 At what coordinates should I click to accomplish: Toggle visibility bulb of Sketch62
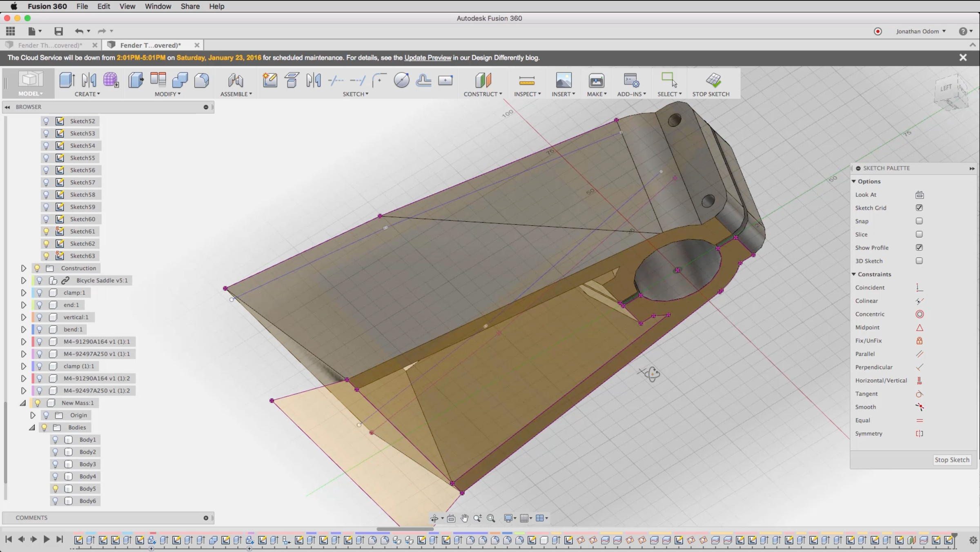pos(46,244)
